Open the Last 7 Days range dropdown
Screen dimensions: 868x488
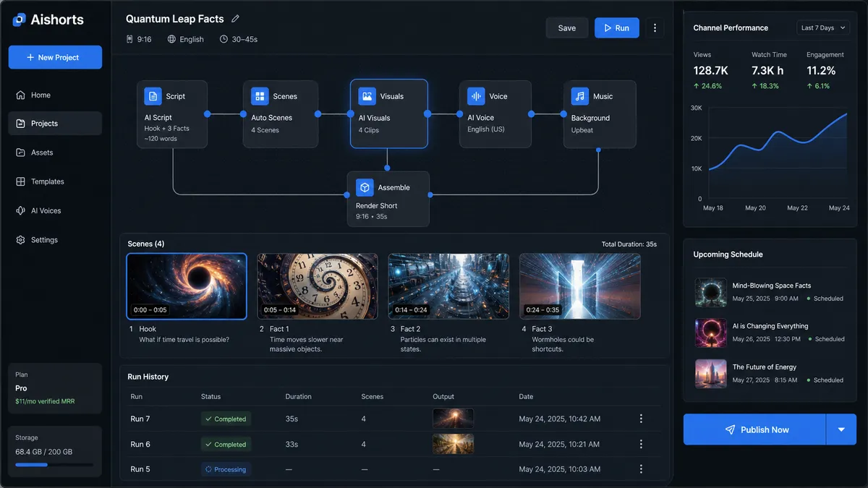tap(822, 27)
